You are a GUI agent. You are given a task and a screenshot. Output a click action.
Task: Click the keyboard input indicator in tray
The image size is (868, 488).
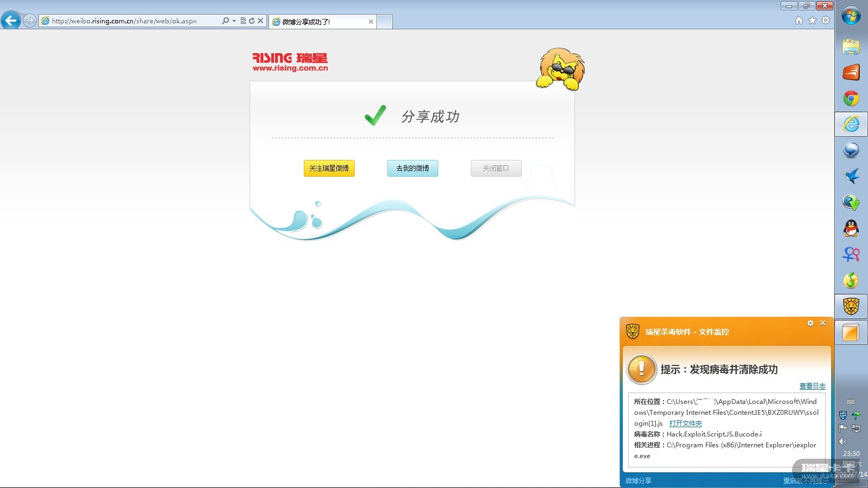[x=851, y=402]
